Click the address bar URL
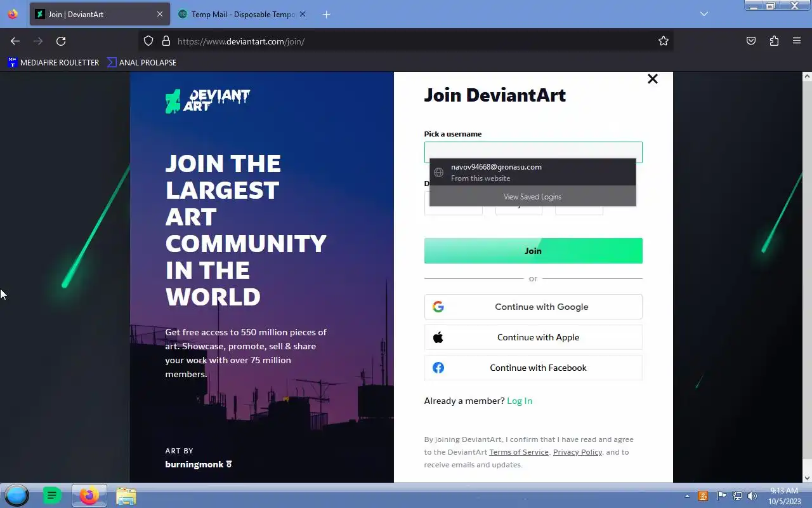The image size is (812, 508). click(x=241, y=41)
